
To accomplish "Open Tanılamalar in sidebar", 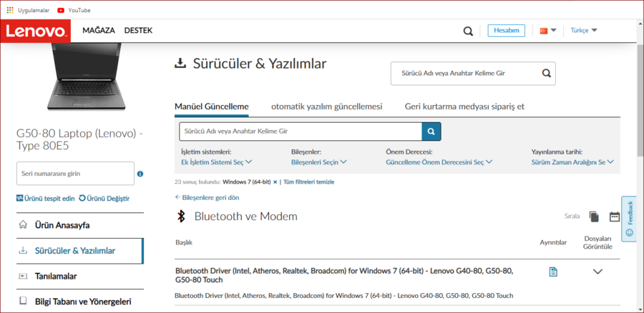I will (80, 276).
